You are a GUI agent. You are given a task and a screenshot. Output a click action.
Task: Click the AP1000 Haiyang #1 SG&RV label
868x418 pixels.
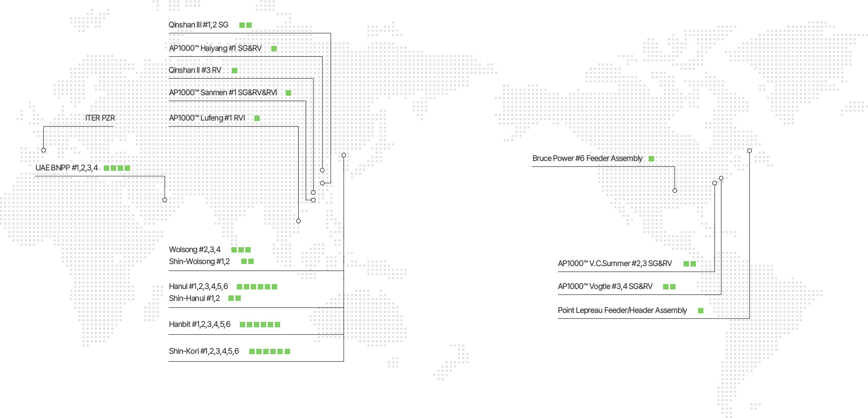pos(215,48)
